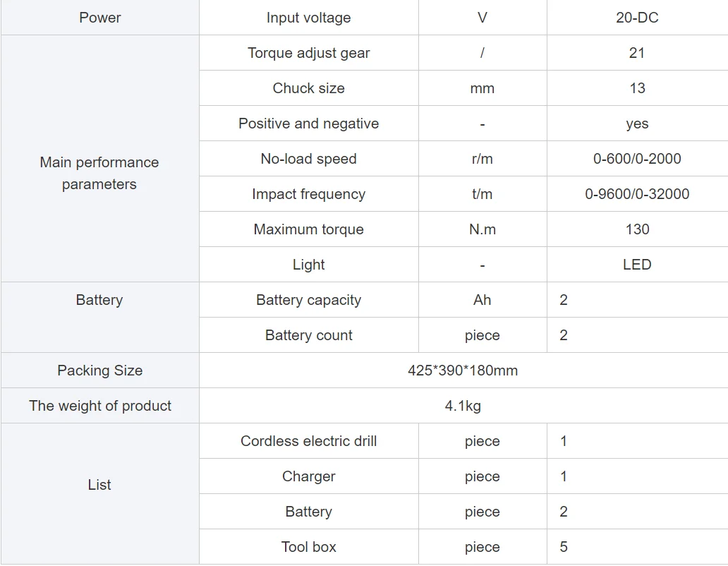Click the Battery capacity label

[x=308, y=300]
